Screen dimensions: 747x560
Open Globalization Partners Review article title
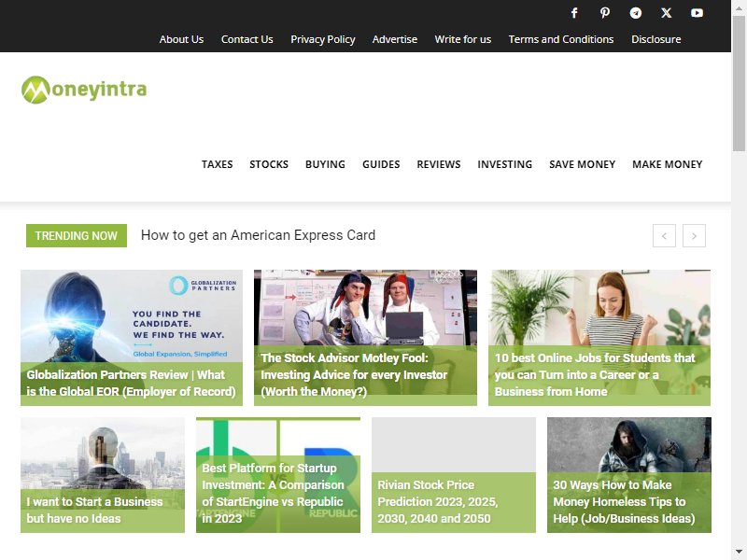tap(131, 384)
